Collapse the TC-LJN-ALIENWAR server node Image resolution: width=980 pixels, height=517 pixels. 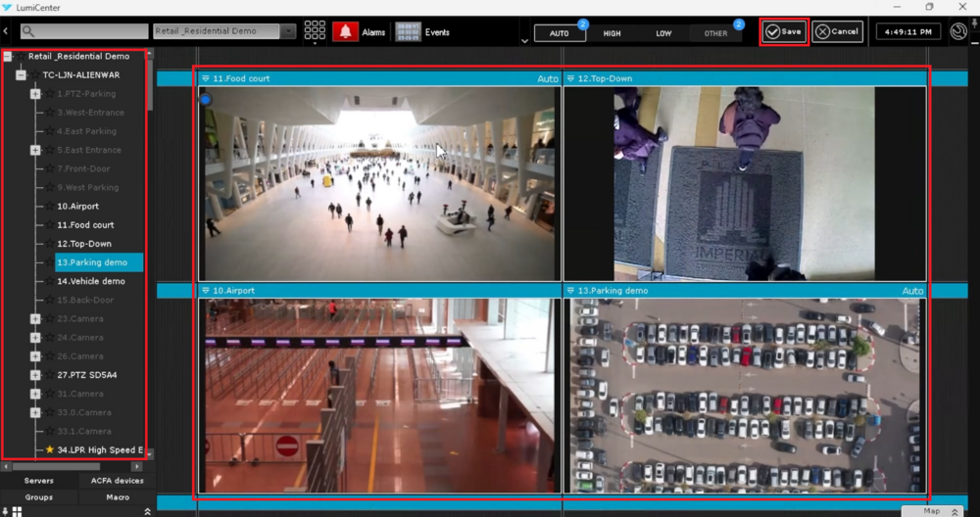click(21, 75)
